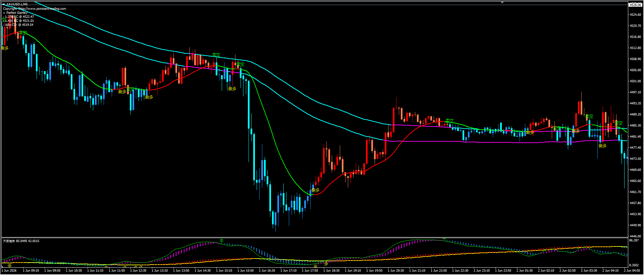Click the 1 Jun 21:50 time label

439,271
